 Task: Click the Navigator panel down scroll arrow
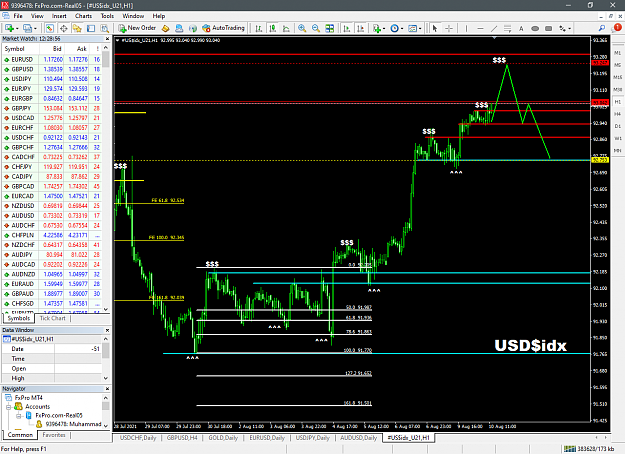106,425
